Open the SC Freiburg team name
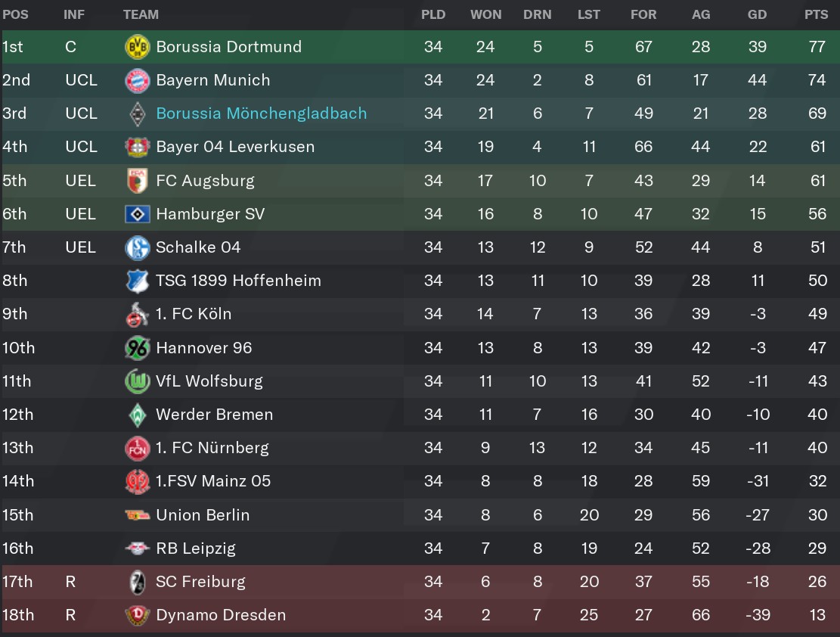840x637 pixels. [x=200, y=582]
